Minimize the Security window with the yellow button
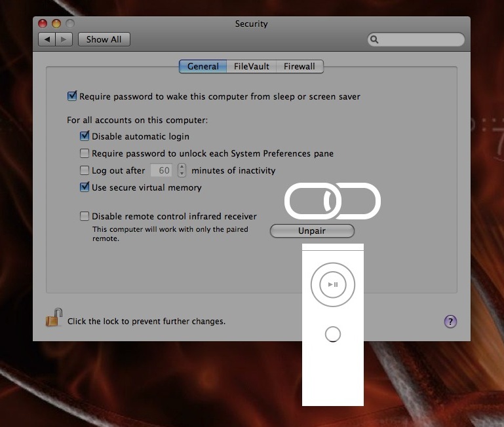This screenshot has height=427, width=504. (x=56, y=24)
